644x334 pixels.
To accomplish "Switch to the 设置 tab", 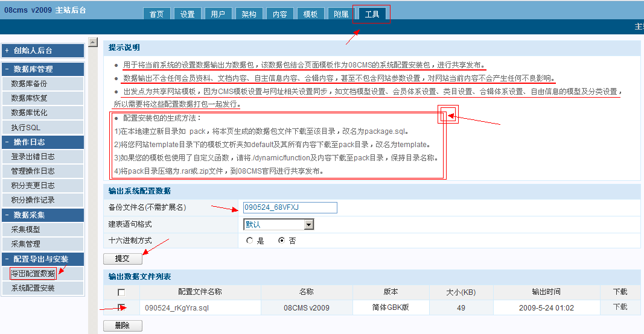I will [187, 14].
